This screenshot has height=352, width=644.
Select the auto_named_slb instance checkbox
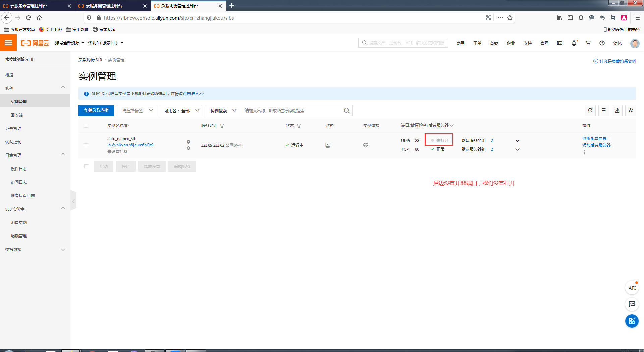(x=86, y=145)
